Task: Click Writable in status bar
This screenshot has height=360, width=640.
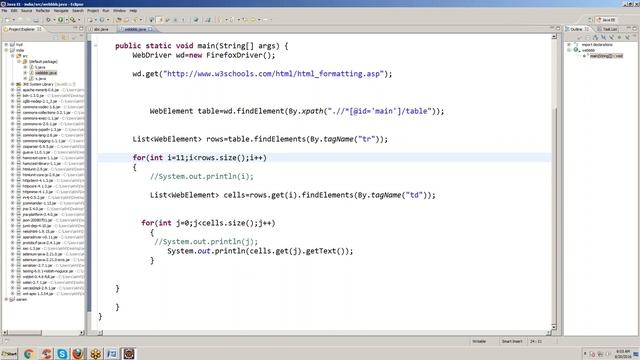Action: (x=479, y=341)
